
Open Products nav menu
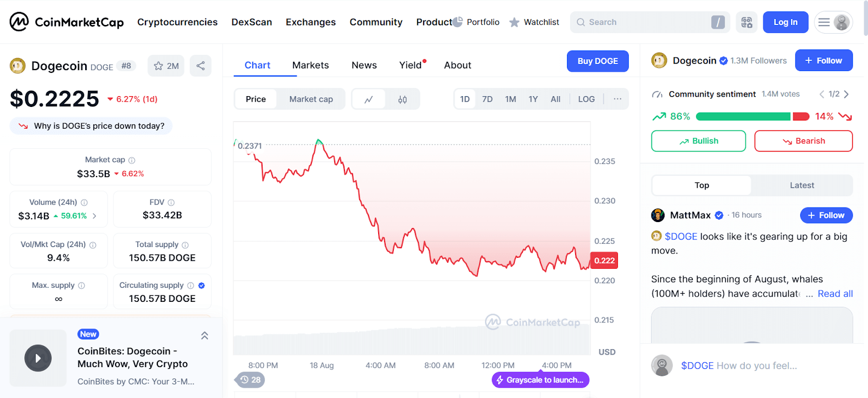click(435, 22)
